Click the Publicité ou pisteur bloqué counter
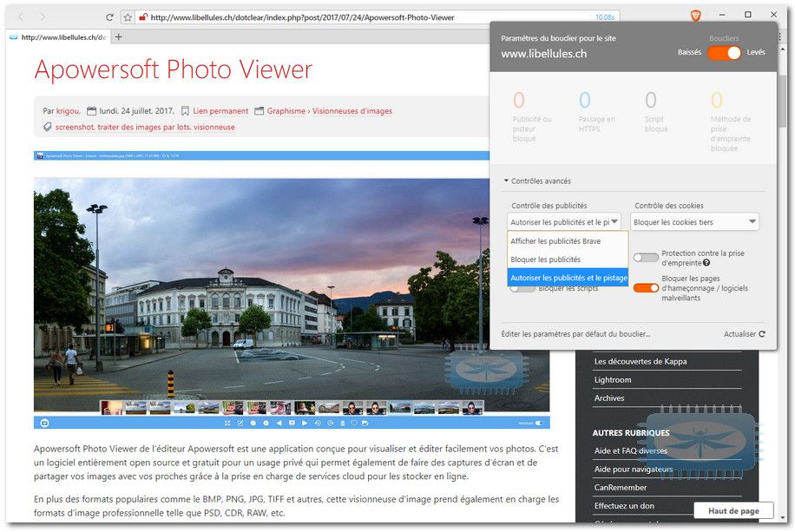 [x=530, y=117]
